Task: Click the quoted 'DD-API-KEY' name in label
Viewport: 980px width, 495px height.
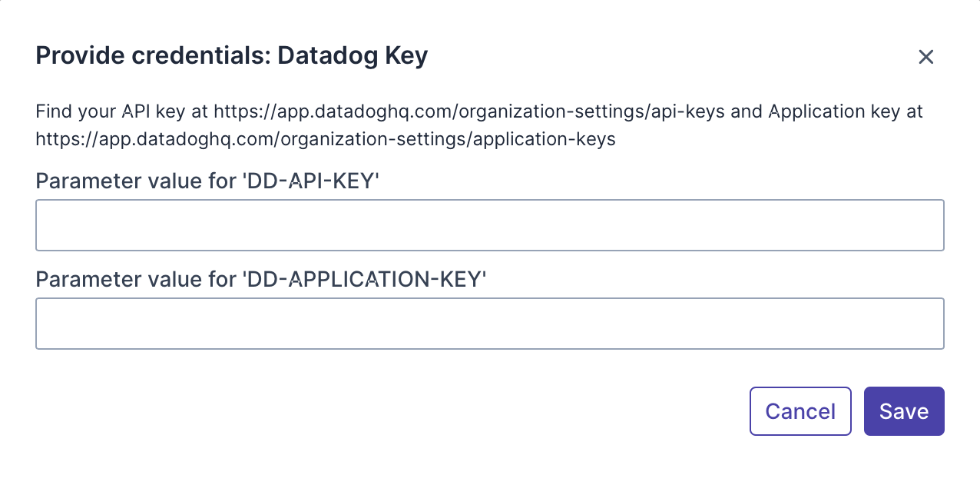Action: [311, 181]
